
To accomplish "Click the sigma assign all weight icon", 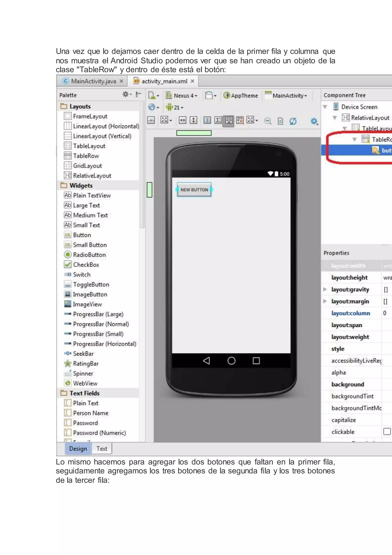I will 218,120.
